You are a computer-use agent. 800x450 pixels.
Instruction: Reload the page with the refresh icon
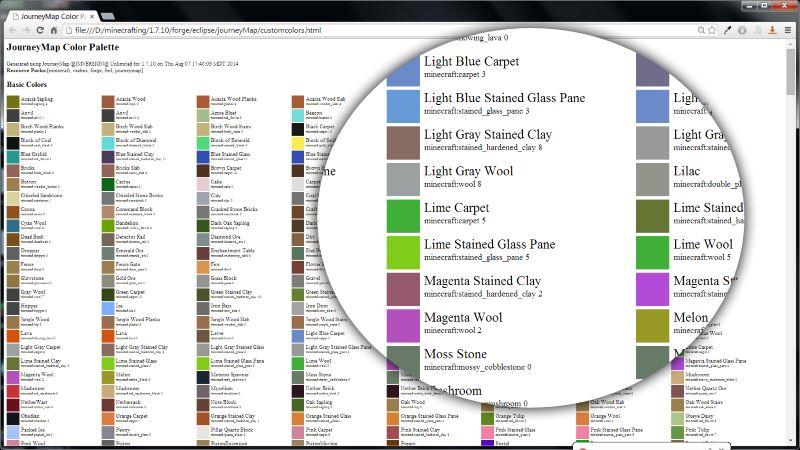tap(40, 31)
